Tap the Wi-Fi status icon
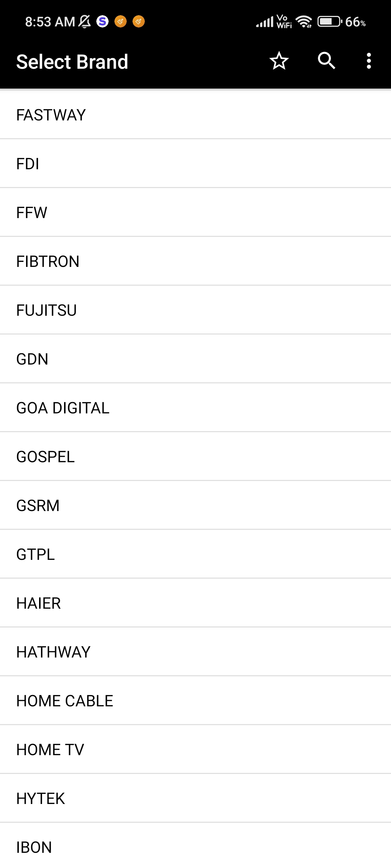The image size is (391, 868). (x=304, y=22)
